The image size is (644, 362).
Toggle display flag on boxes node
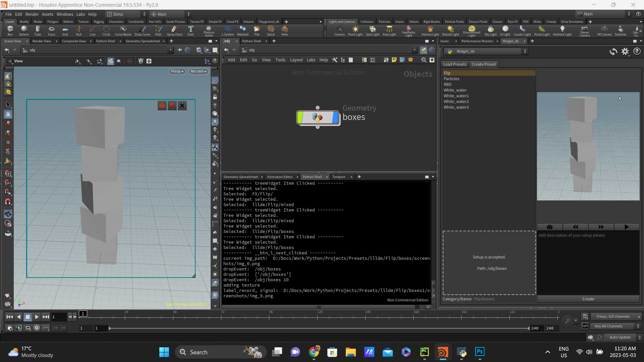[335, 117]
